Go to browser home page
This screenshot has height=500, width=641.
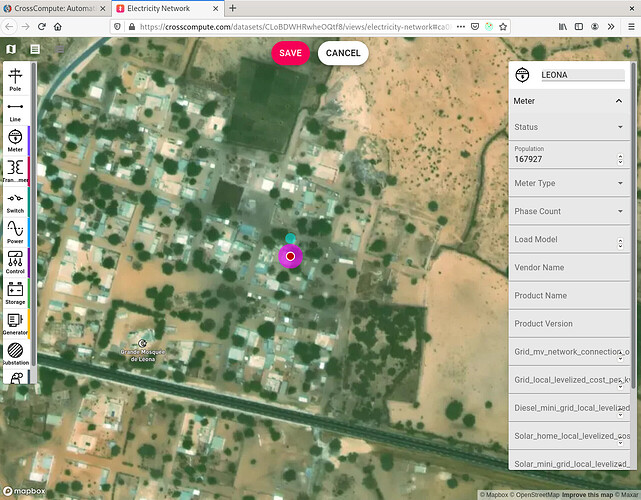coord(58,27)
